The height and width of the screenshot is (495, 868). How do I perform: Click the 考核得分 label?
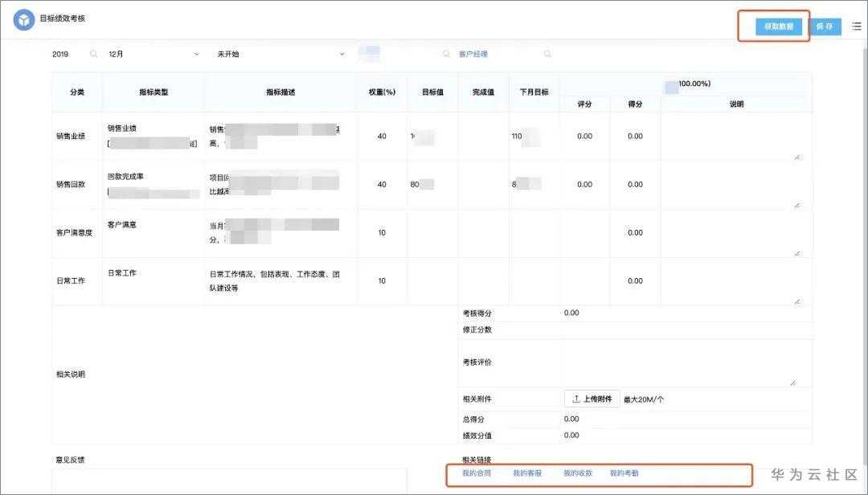477,313
